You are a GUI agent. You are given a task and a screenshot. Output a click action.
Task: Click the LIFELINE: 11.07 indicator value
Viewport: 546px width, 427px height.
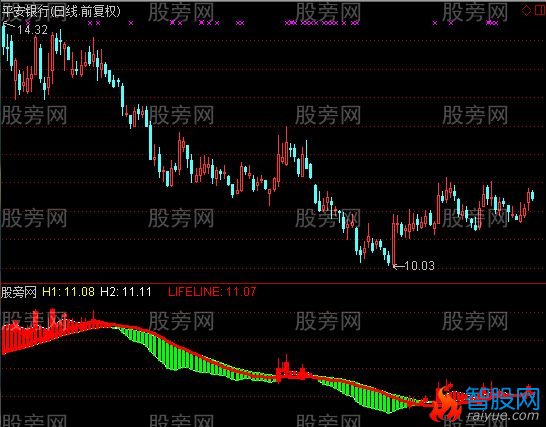(212, 292)
